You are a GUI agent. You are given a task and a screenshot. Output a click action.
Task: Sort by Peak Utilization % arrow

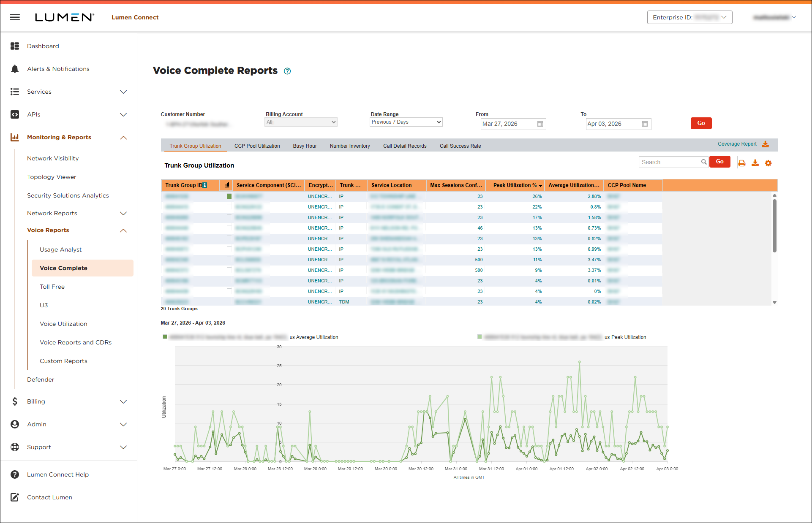540,186
